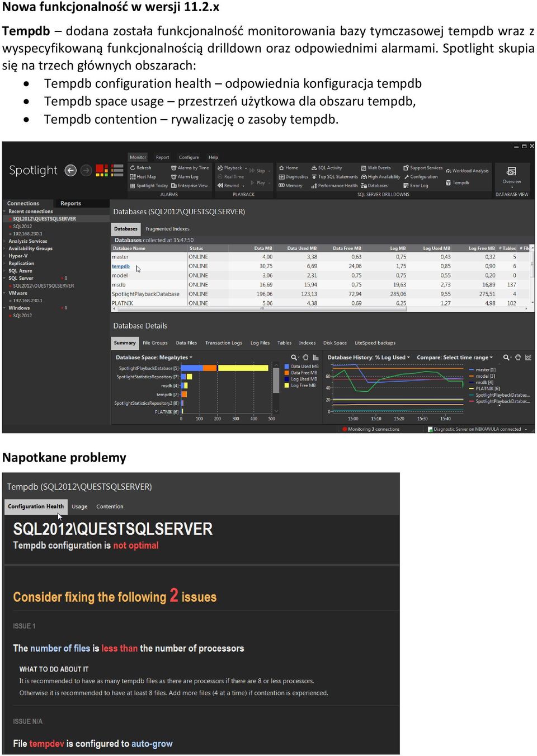
Task: Click the tempdb database link
Action: 120,266
